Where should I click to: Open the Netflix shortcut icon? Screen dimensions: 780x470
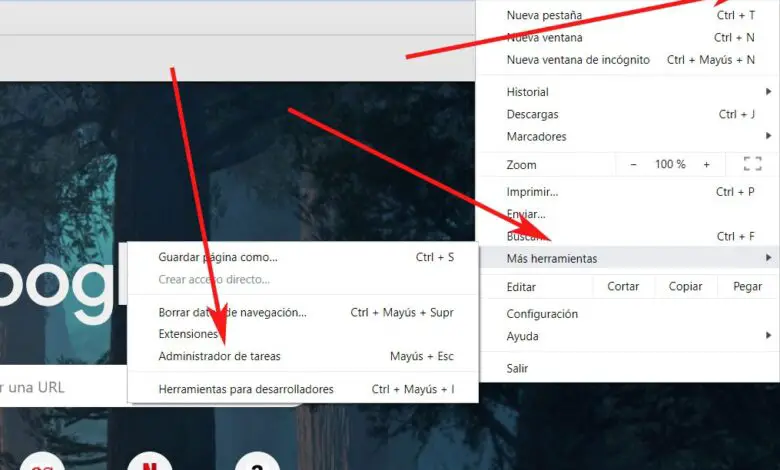coord(150,463)
